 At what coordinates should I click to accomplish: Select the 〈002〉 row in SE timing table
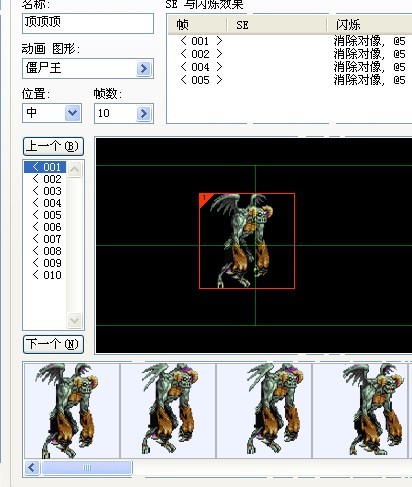point(289,54)
